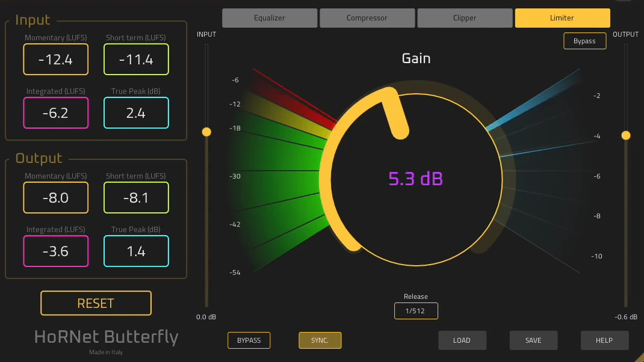
Task: Click the -10 mark on the output meter
Action: (x=597, y=257)
